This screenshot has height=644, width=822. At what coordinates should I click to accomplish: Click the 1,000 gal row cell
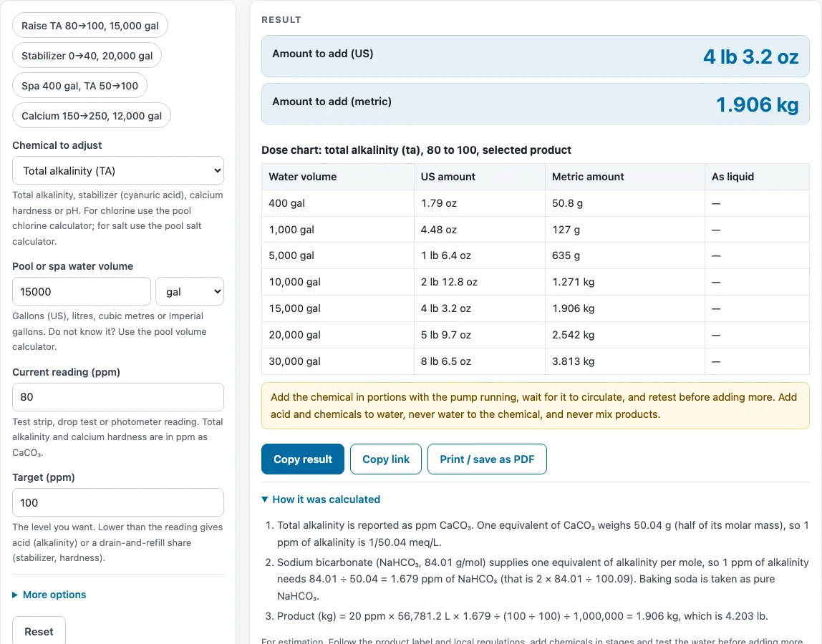tap(338, 230)
